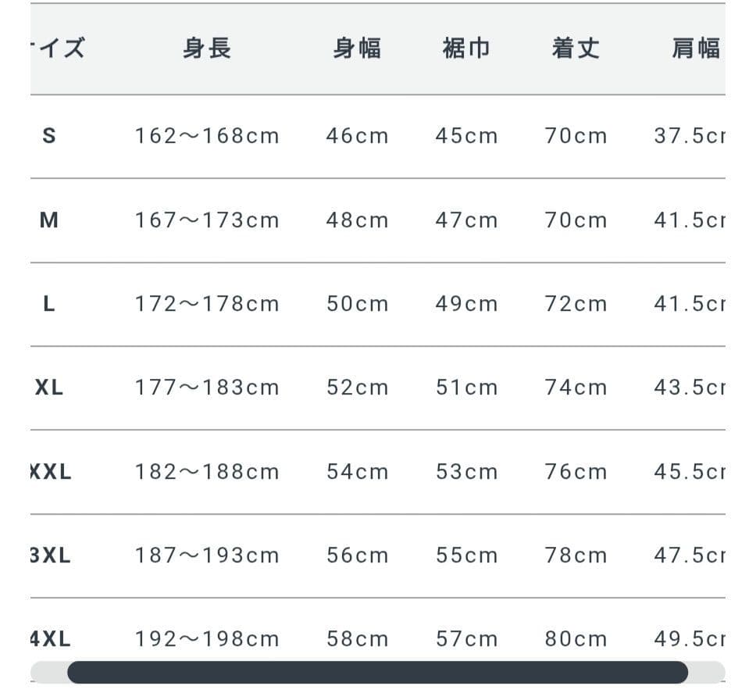Click the 37.5cm shoulder width cell

690,136
